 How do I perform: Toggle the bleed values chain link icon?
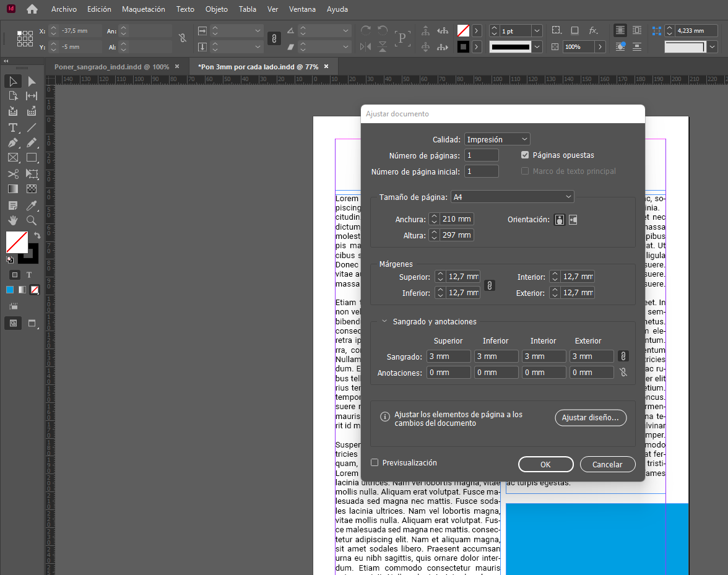623,356
